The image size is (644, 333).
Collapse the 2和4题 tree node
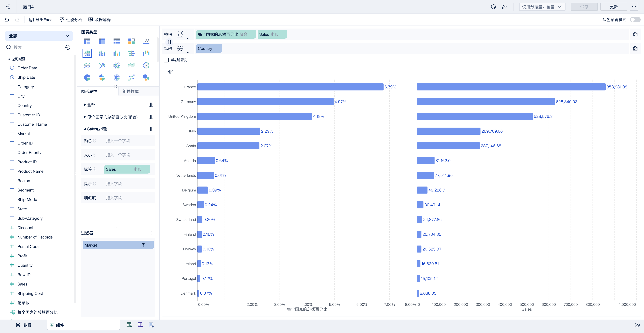click(x=9, y=59)
